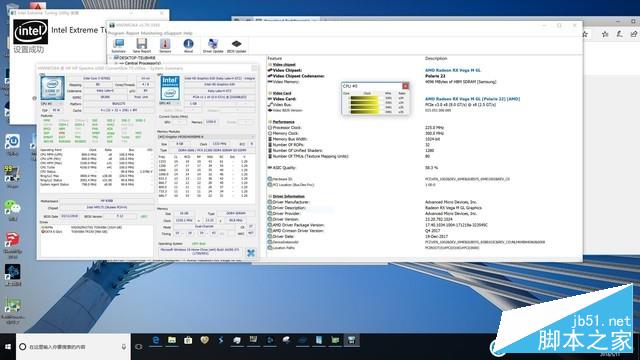Click the browser favorites star icon

pos(605,35)
